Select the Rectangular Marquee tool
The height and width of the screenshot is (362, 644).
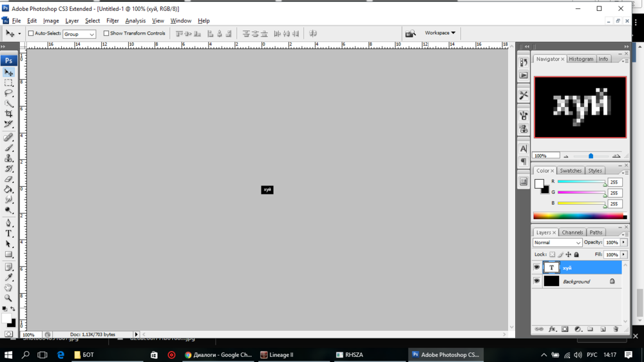[x=8, y=82]
